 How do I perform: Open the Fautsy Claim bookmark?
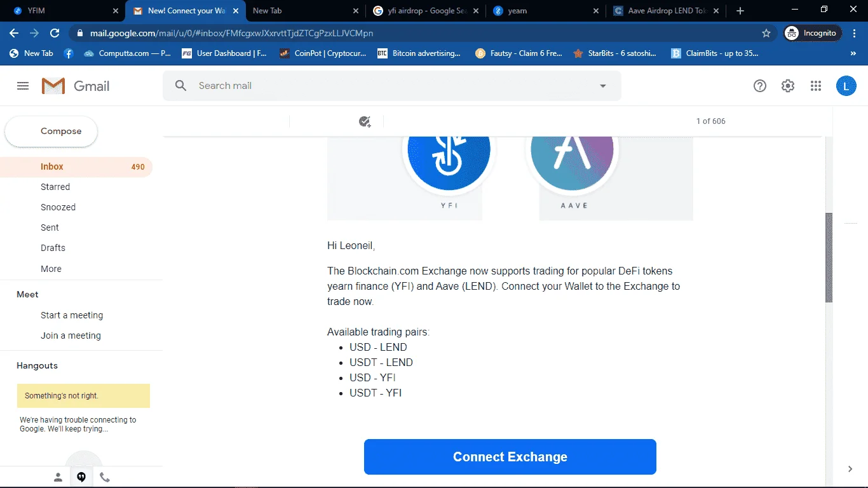point(519,53)
